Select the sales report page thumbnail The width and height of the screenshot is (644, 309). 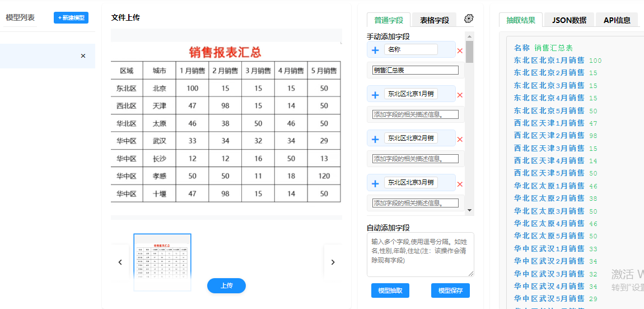(x=162, y=262)
